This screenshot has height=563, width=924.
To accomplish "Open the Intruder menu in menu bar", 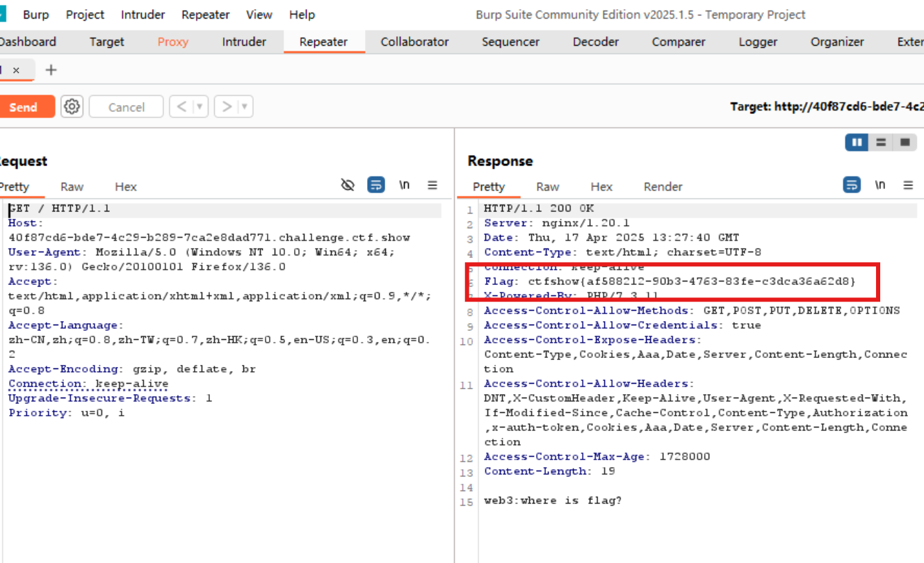I will (143, 15).
